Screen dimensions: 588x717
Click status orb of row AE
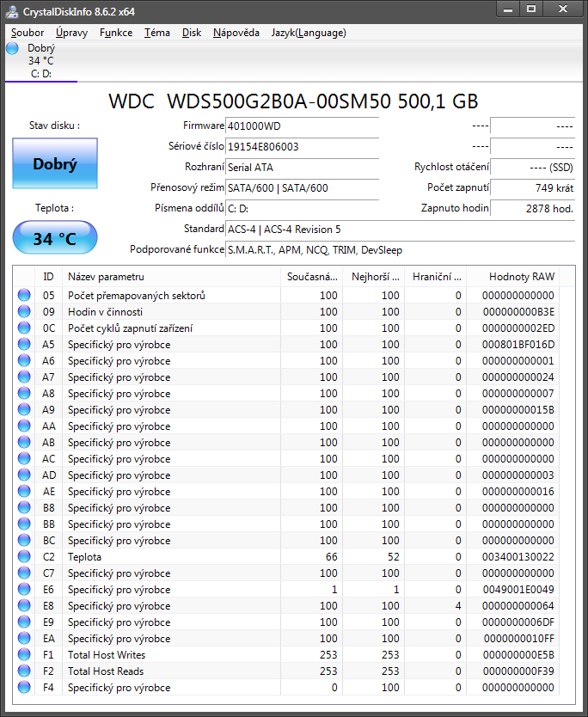24,491
